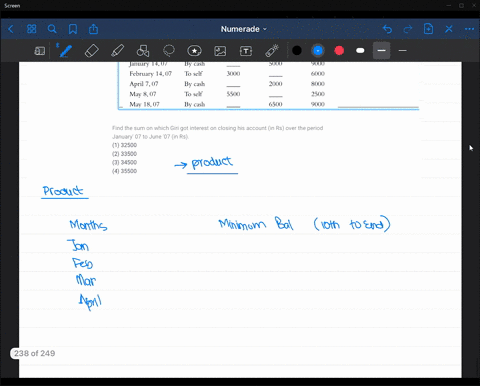Bookmark the current page

pyautogui.click(x=73, y=29)
